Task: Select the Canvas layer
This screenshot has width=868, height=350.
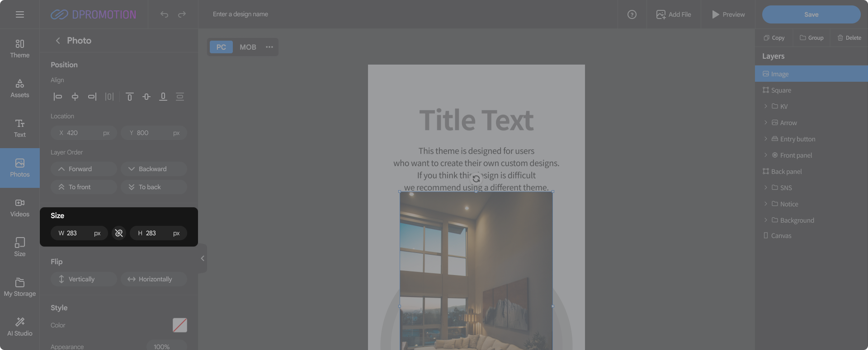Action: (x=811, y=236)
